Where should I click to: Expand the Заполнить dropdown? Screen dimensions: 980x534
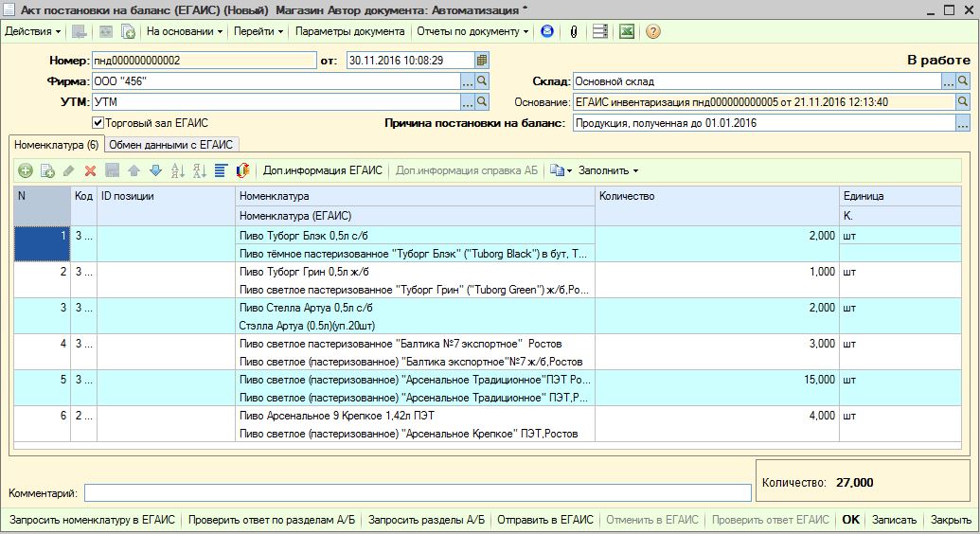(x=608, y=171)
